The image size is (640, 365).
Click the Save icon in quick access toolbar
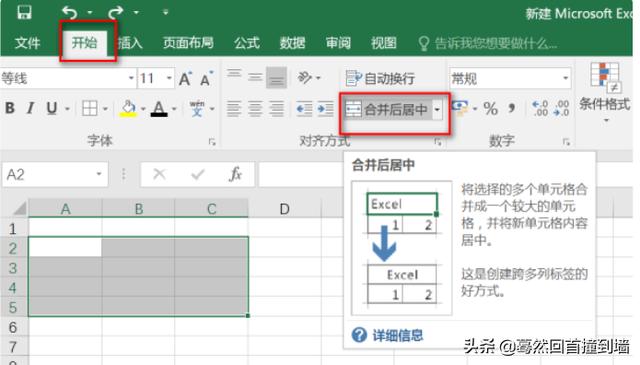(x=24, y=12)
